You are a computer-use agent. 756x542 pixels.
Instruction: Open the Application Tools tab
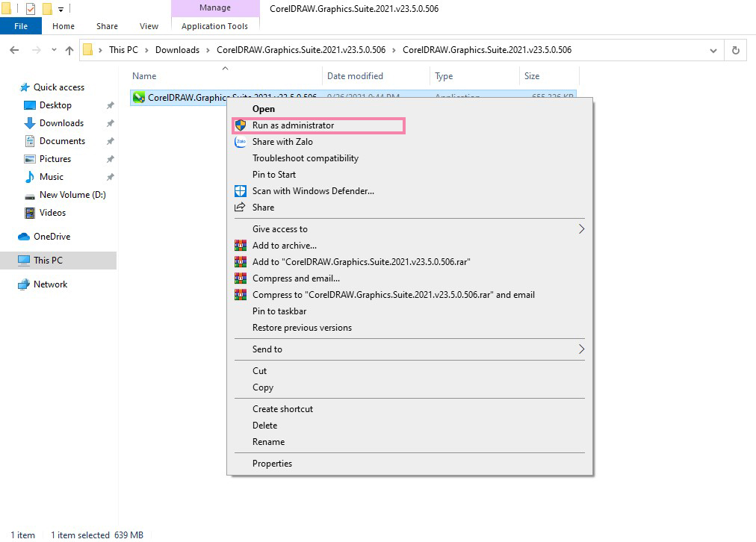pos(214,26)
